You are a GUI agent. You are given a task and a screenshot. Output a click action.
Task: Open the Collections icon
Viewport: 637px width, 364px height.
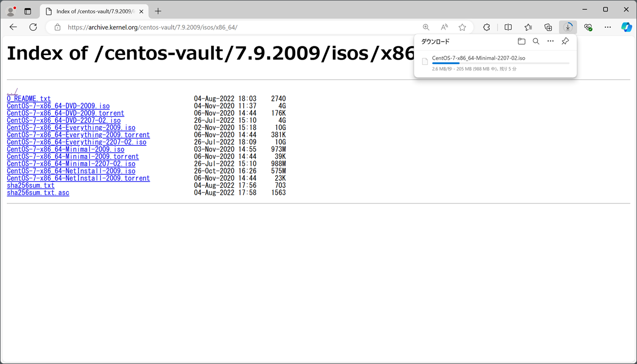(548, 27)
